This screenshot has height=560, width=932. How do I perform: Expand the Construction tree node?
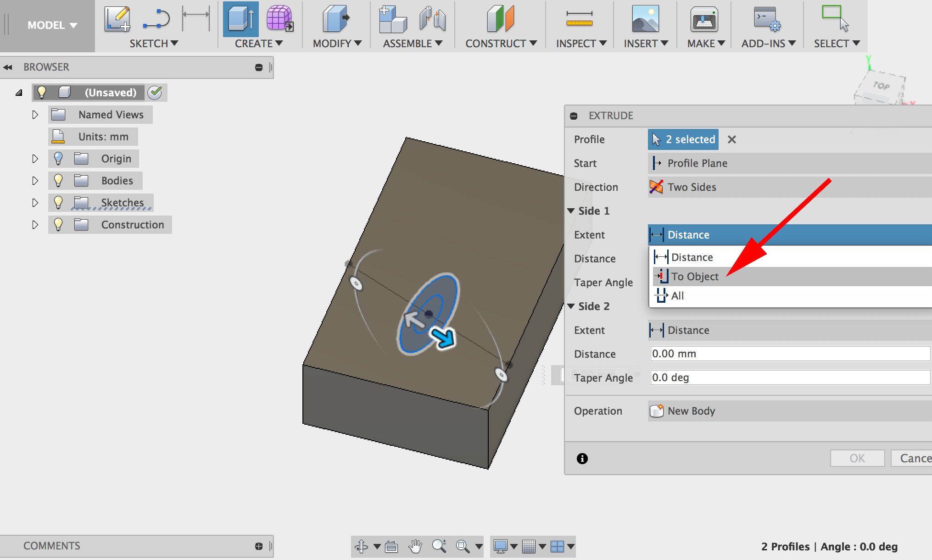click(35, 225)
